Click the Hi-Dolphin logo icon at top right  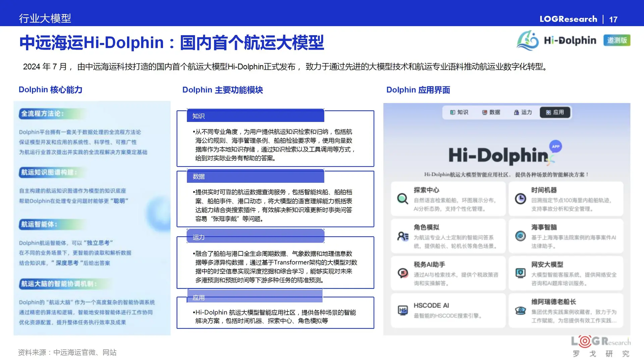(x=528, y=40)
